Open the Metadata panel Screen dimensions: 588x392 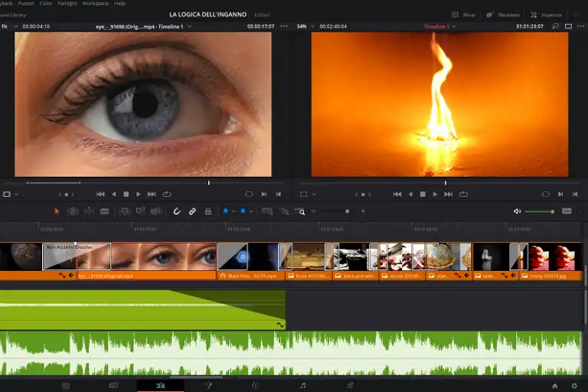(503, 15)
